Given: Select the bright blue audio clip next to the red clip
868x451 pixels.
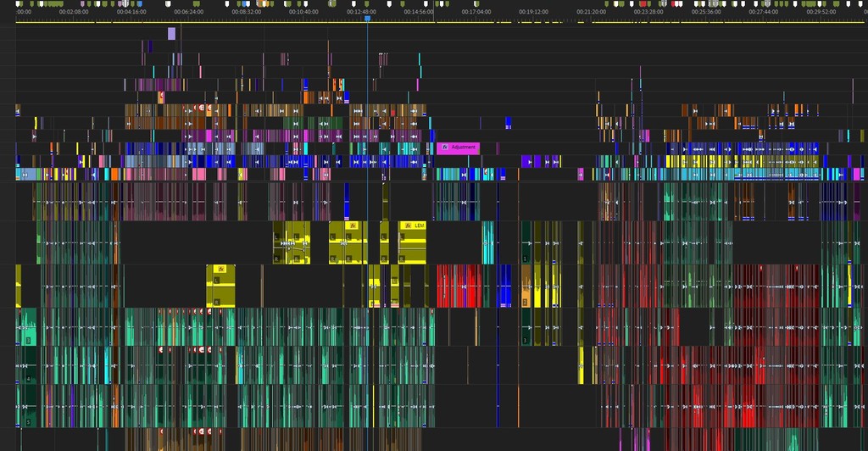Looking at the screenshot, I should coord(504,286).
